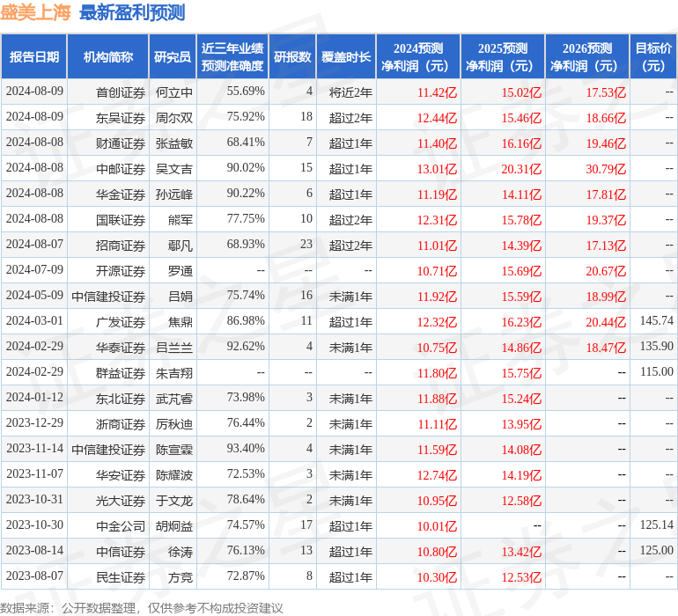
Task: Click the 2025预测净利润 column header
Action: (x=503, y=56)
